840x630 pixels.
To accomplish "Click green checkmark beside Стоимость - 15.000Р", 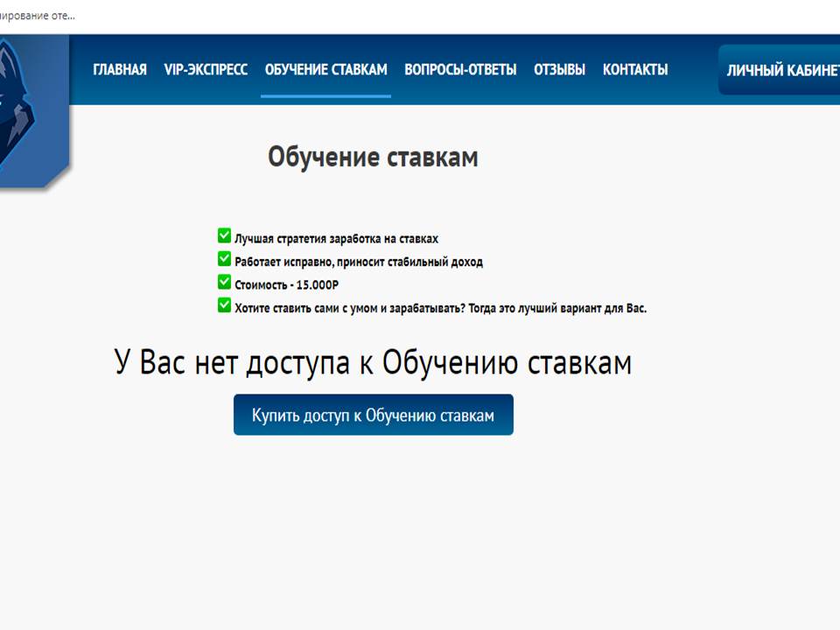I will [225, 282].
